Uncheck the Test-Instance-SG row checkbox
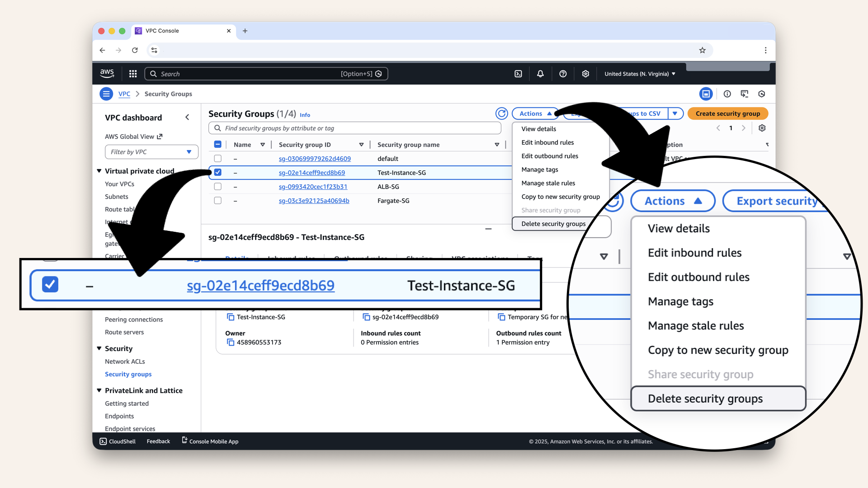Viewport: 868px width, 488px height. (x=218, y=172)
